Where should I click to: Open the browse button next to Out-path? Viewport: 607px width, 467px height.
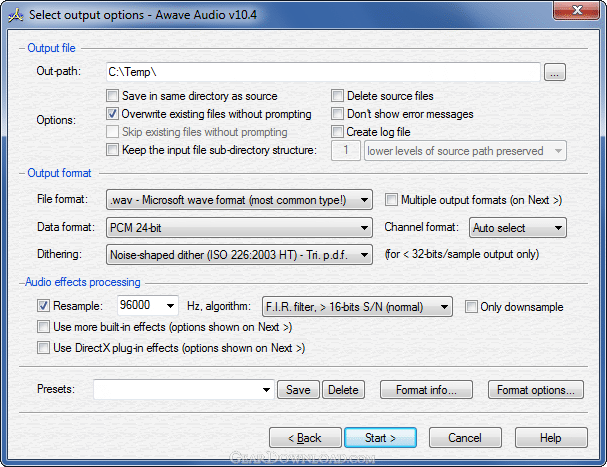click(555, 72)
